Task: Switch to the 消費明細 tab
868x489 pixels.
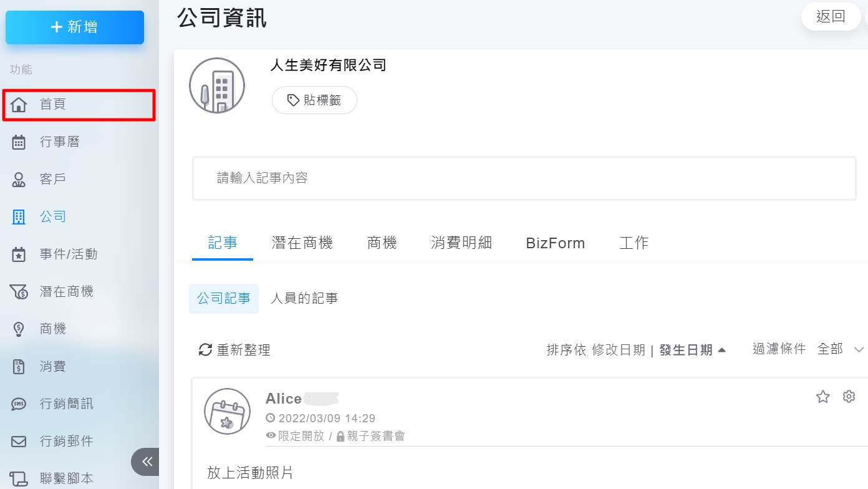Action: pos(461,243)
